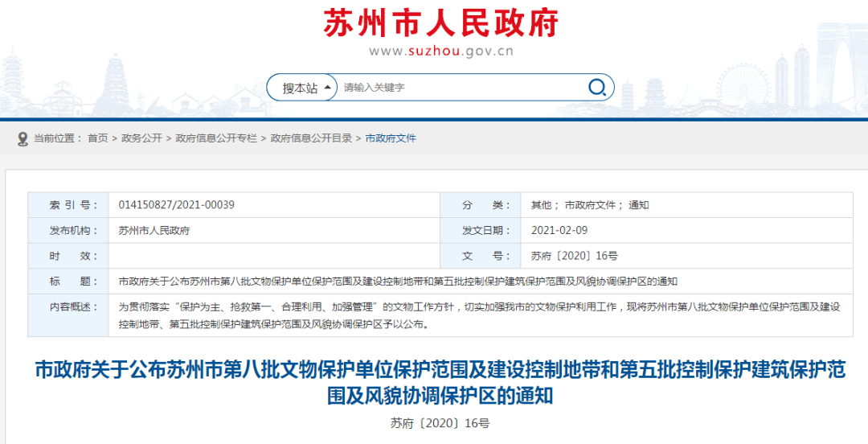Click the date value 2021-02-09
Viewport: 868px width, 444px height.
(x=559, y=231)
